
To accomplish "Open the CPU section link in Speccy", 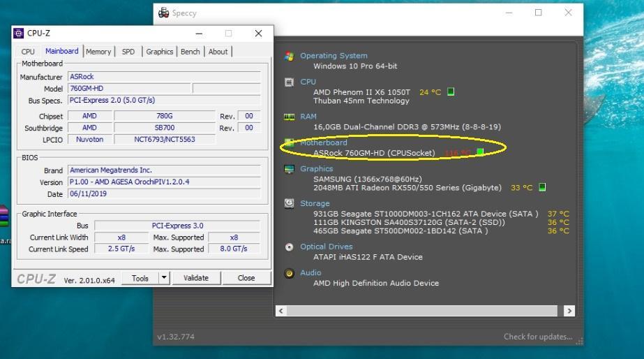I will (308, 82).
